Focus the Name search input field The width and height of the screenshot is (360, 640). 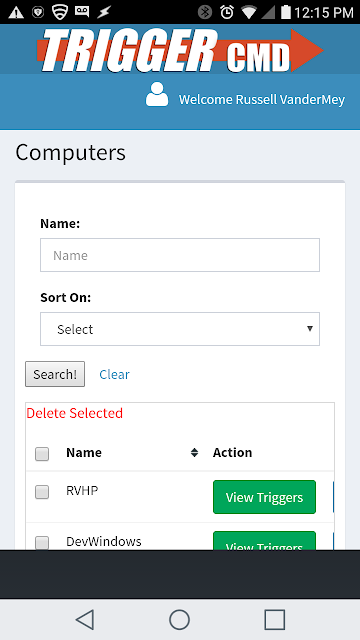pyautogui.click(x=180, y=255)
